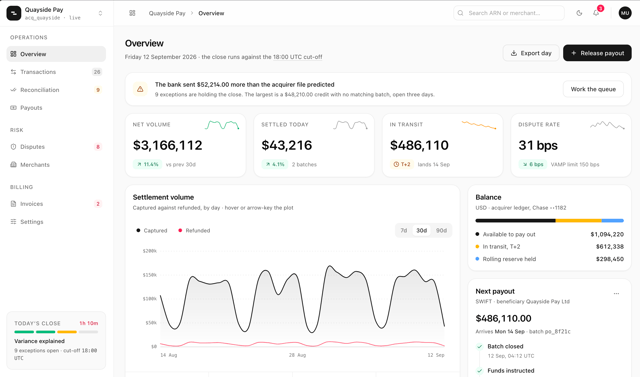Image resolution: width=640 pixels, height=377 pixels.
Task: Focus the Search ARN or merchant field
Action: 509,13
